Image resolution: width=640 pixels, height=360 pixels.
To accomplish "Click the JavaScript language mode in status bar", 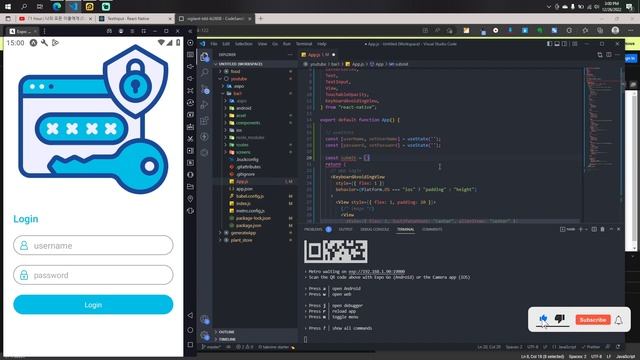I will [x=567, y=347].
